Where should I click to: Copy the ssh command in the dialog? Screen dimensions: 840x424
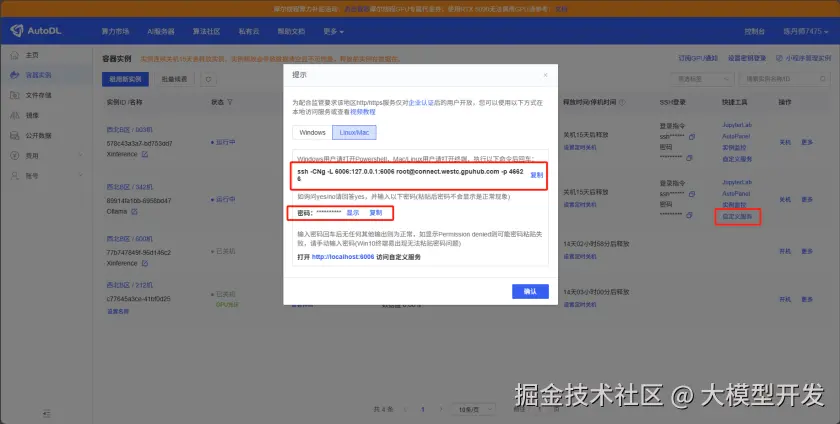coord(536,175)
